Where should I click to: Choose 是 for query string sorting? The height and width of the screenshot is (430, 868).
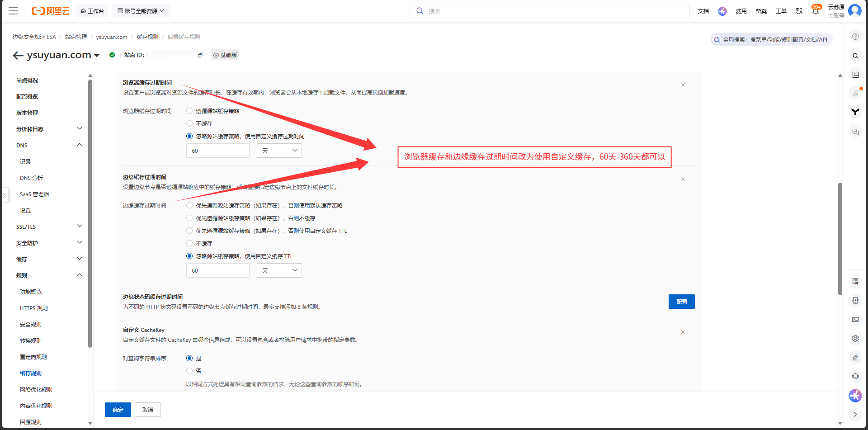pos(189,358)
